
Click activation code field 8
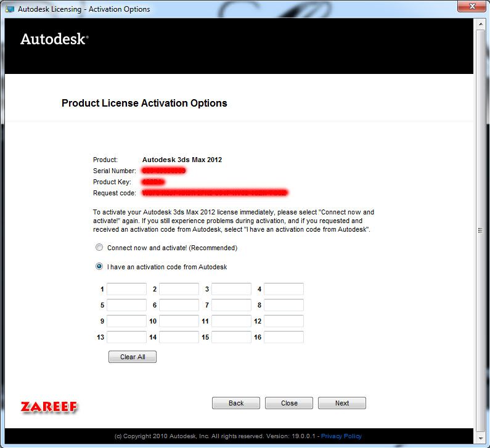tap(284, 305)
